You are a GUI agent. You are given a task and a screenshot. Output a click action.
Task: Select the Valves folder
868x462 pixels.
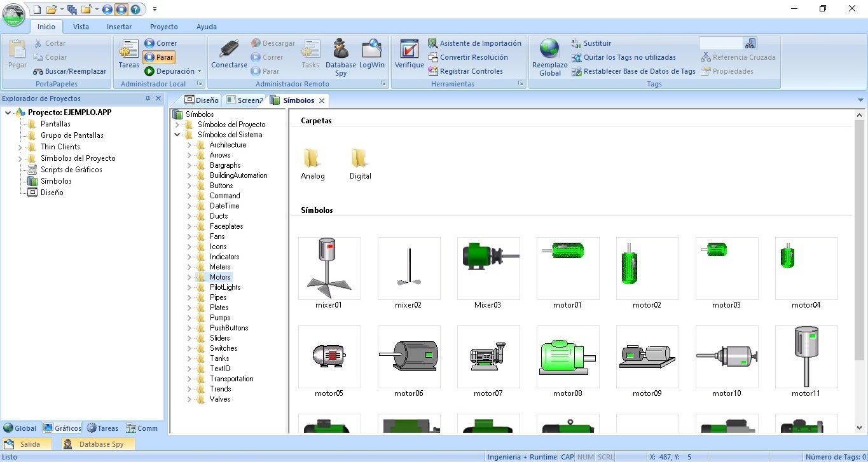point(220,399)
